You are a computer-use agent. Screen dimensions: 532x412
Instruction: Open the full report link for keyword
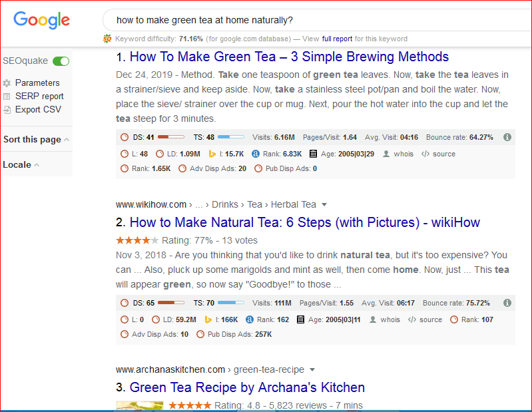tap(337, 39)
